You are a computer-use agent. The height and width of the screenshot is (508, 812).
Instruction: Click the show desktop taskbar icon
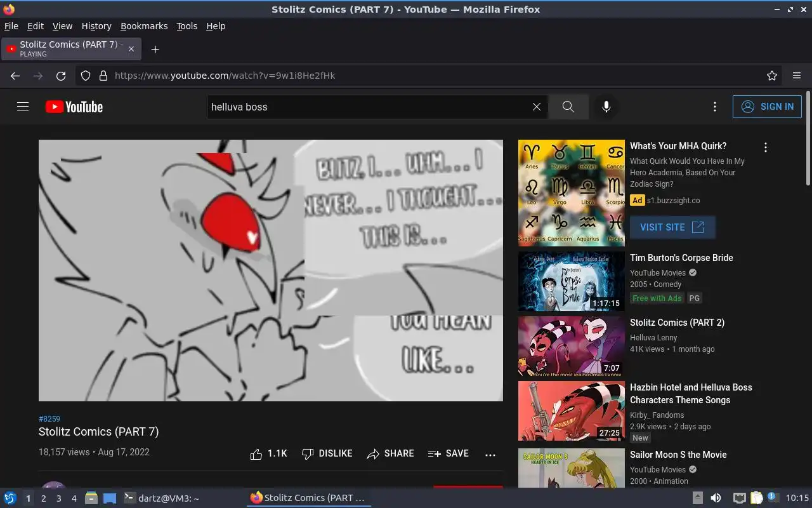[x=110, y=498]
